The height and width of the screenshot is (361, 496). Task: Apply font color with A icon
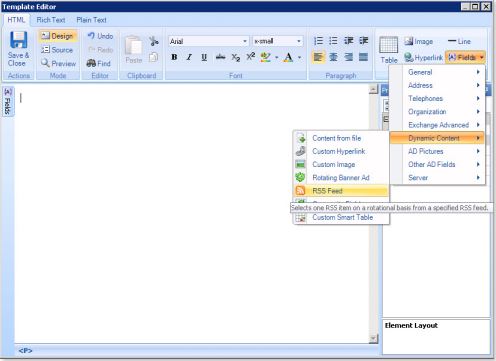point(288,57)
